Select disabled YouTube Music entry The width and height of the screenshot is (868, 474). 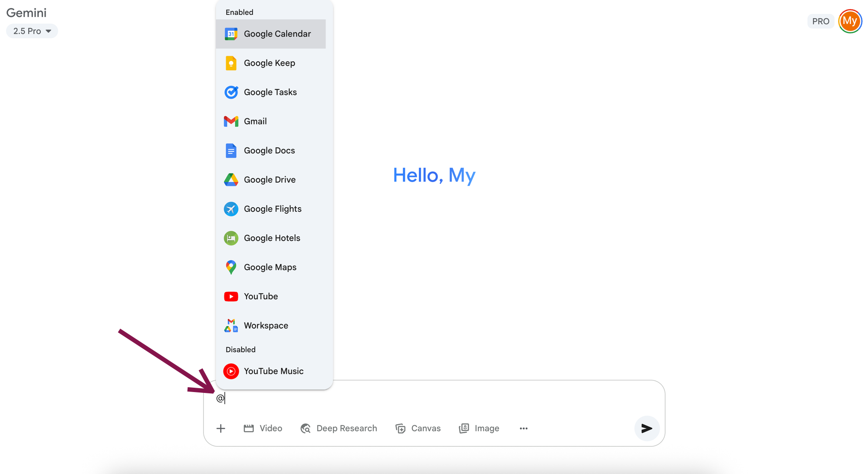(x=271, y=371)
